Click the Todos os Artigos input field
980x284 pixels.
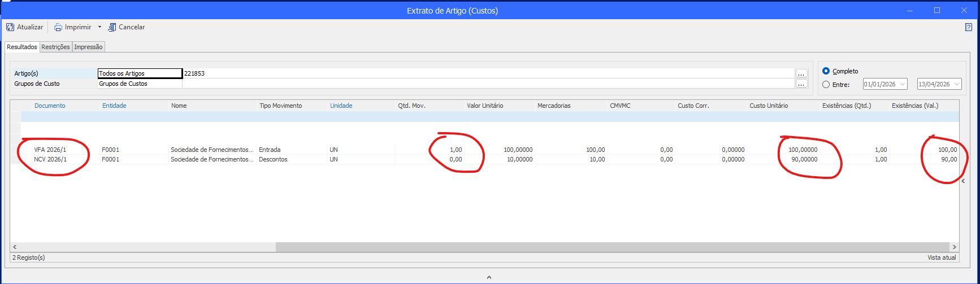click(140, 73)
